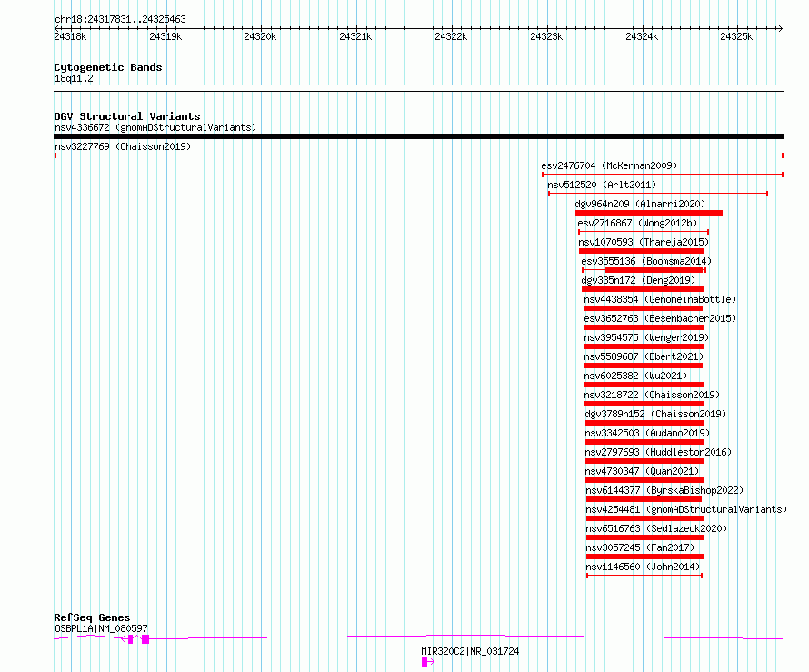Click the nsv3057245 (Fan2017) label

tap(640, 547)
